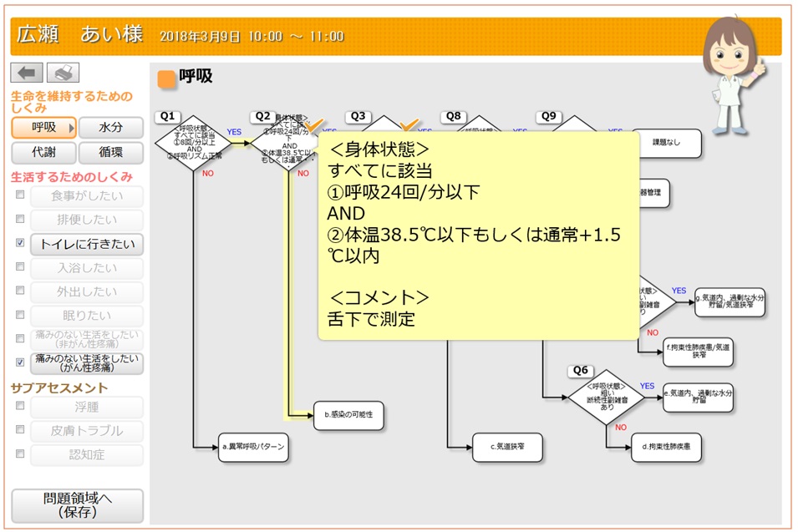Toggle the 排便したい checkbox

click(20, 219)
